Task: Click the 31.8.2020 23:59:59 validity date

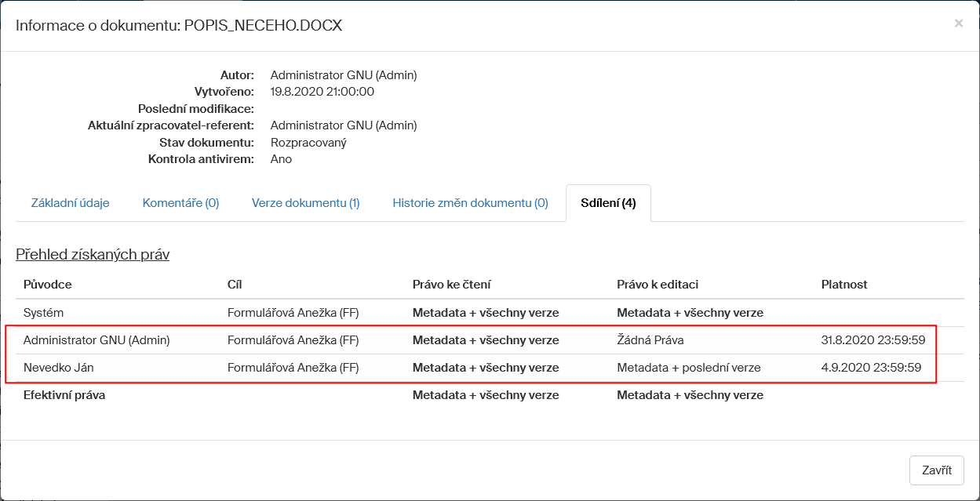Action: (873, 340)
